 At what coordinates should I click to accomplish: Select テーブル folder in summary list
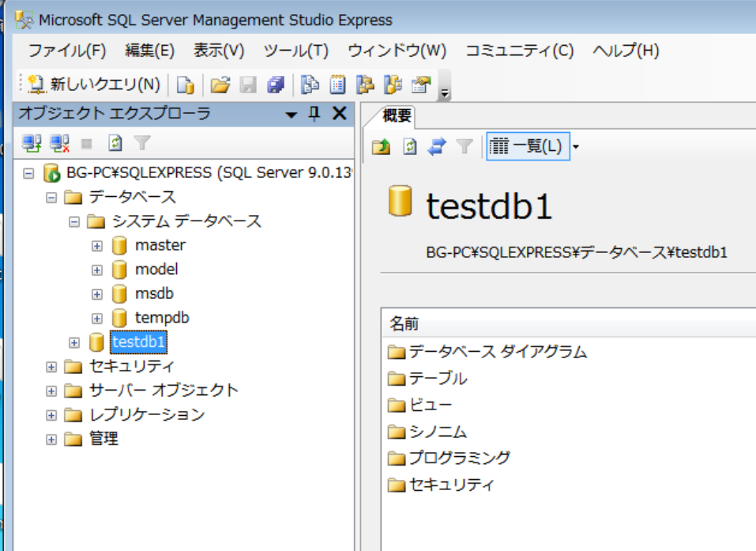(x=427, y=379)
